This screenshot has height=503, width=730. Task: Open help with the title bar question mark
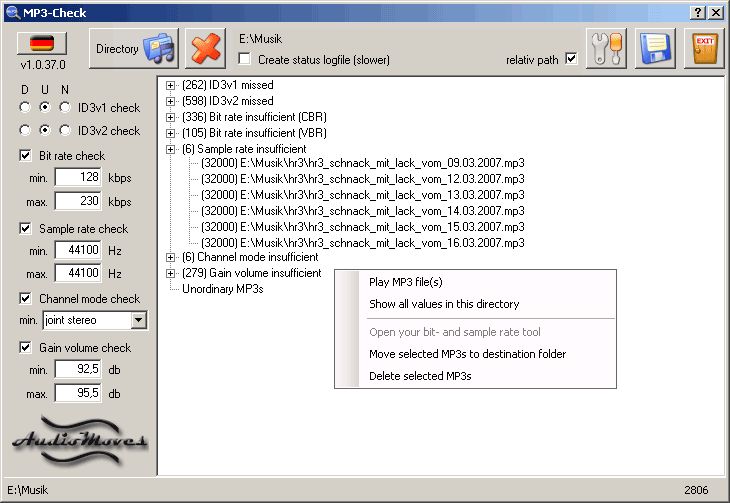(697, 13)
